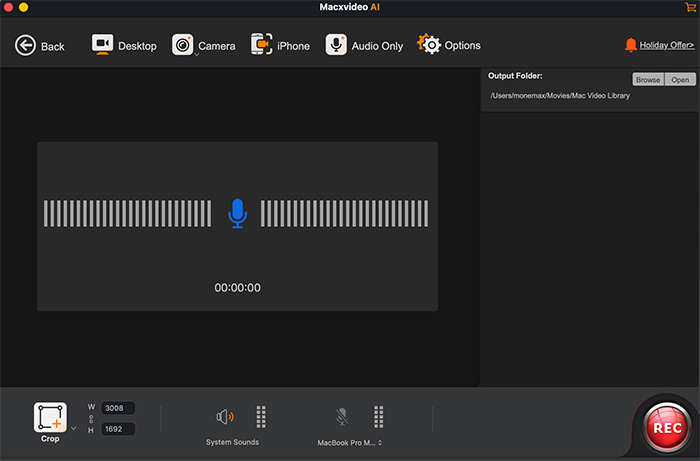
Task: Click the 00:00:00 timer text
Action: coord(238,288)
